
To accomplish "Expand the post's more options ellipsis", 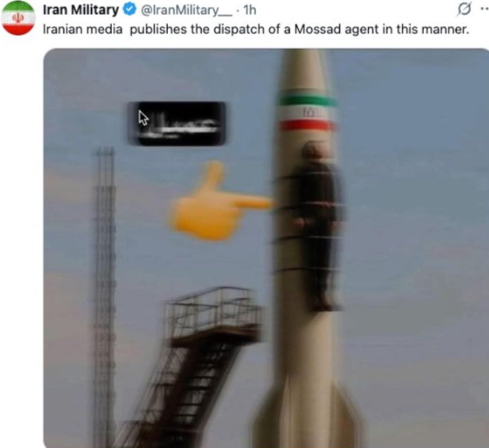I will tap(484, 9).
